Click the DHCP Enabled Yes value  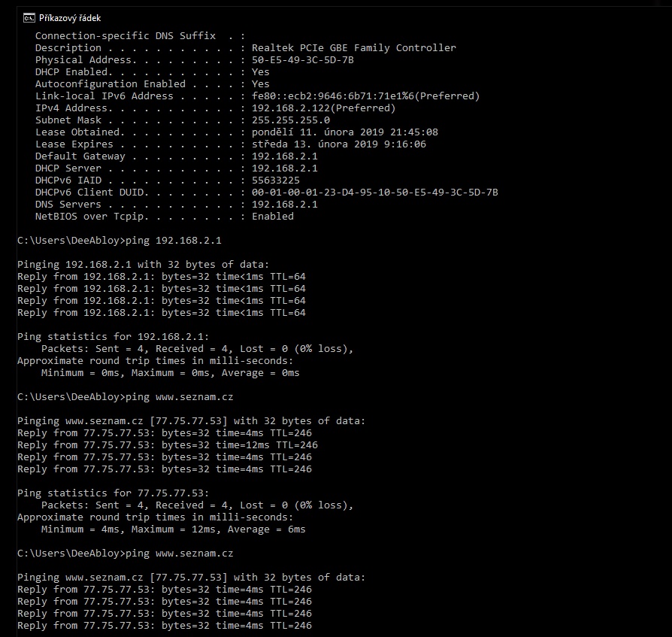260,71
